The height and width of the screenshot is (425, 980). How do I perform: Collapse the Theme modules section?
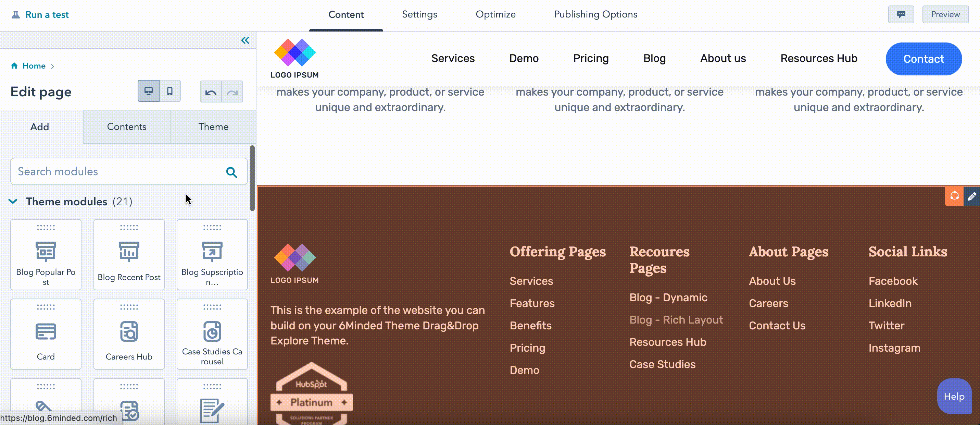[x=13, y=202]
